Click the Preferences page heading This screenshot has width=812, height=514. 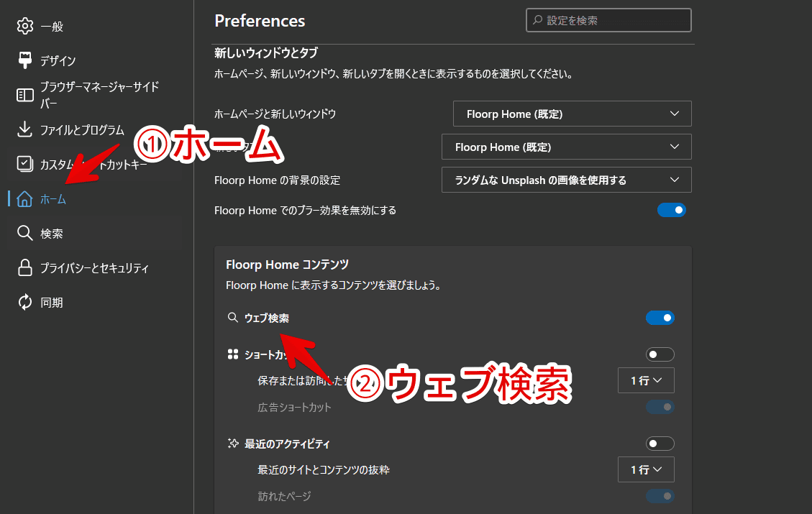[x=260, y=21]
